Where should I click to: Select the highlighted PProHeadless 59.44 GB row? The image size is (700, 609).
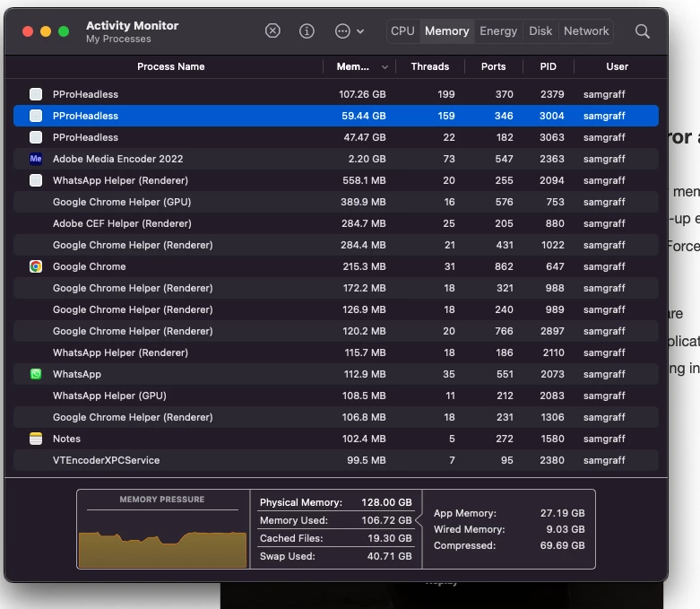336,116
